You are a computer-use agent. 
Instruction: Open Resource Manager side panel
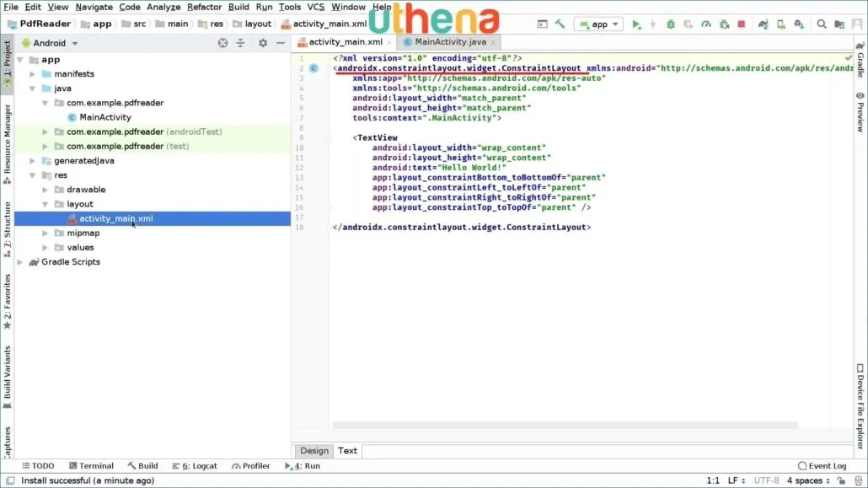[8, 144]
